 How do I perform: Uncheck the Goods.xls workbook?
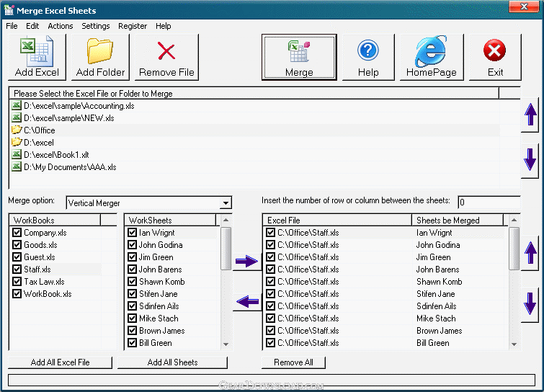tap(17, 244)
